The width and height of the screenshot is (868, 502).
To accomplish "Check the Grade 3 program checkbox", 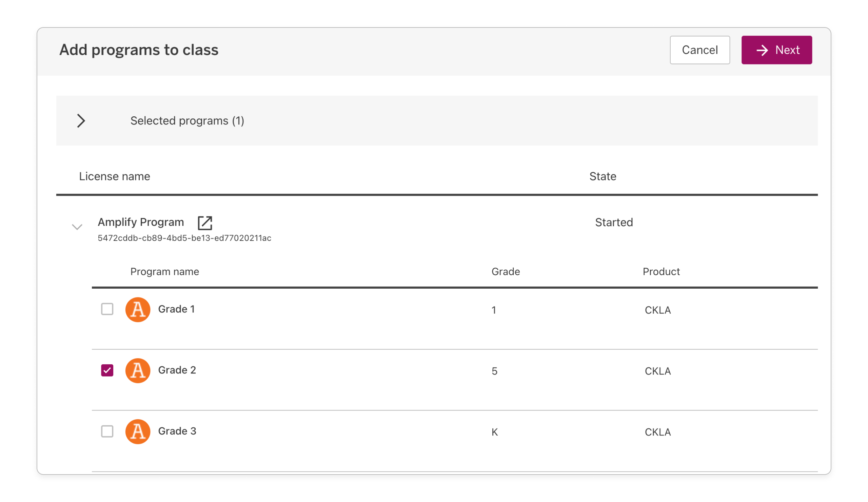I will click(107, 431).
